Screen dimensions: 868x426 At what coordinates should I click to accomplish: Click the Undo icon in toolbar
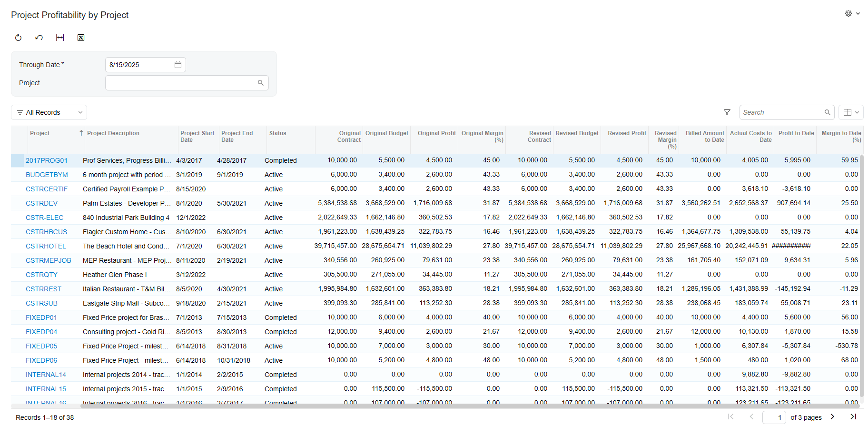39,38
